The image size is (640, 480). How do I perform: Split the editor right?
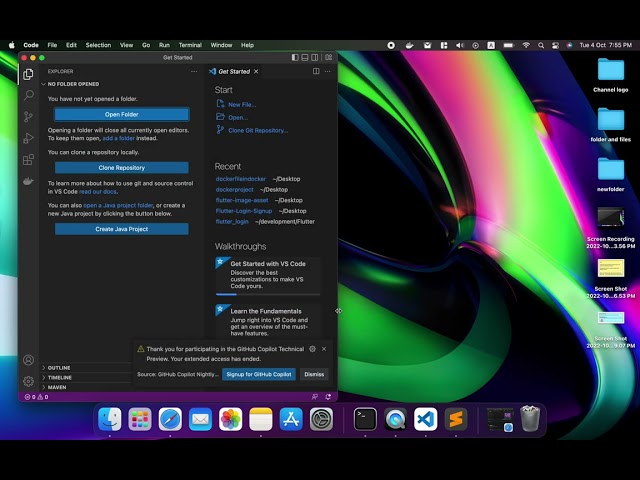[x=316, y=71]
